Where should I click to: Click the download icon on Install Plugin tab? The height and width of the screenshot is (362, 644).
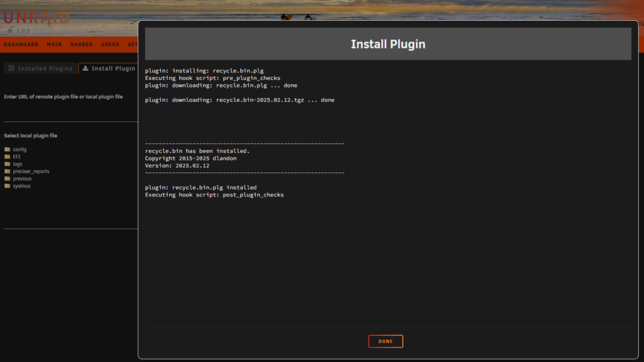click(x=86, y=69)
